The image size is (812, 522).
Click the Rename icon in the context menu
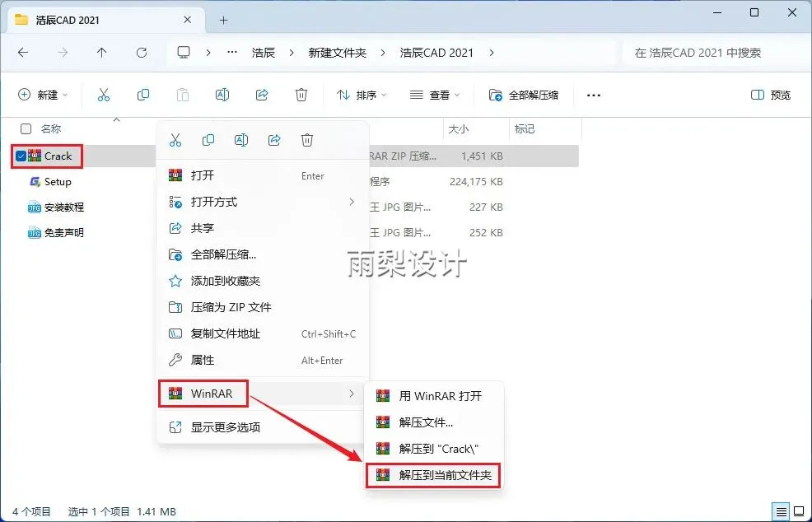(x=241, y=140)
